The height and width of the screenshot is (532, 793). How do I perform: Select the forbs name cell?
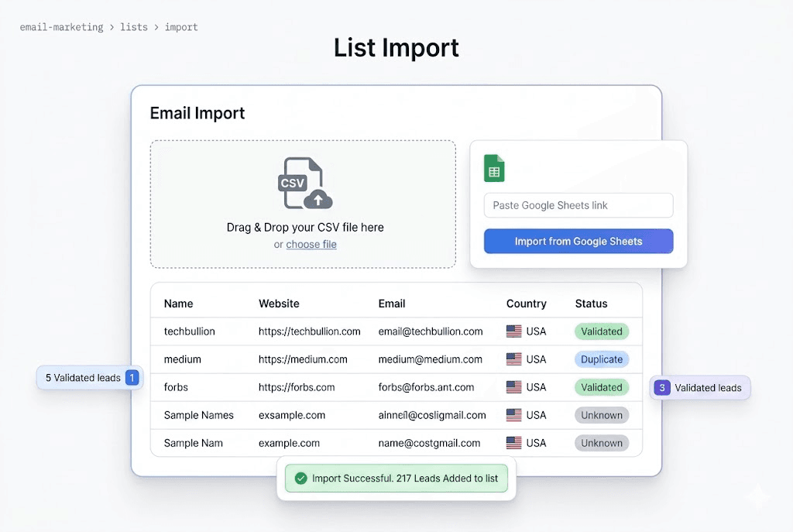pos(176,387)
